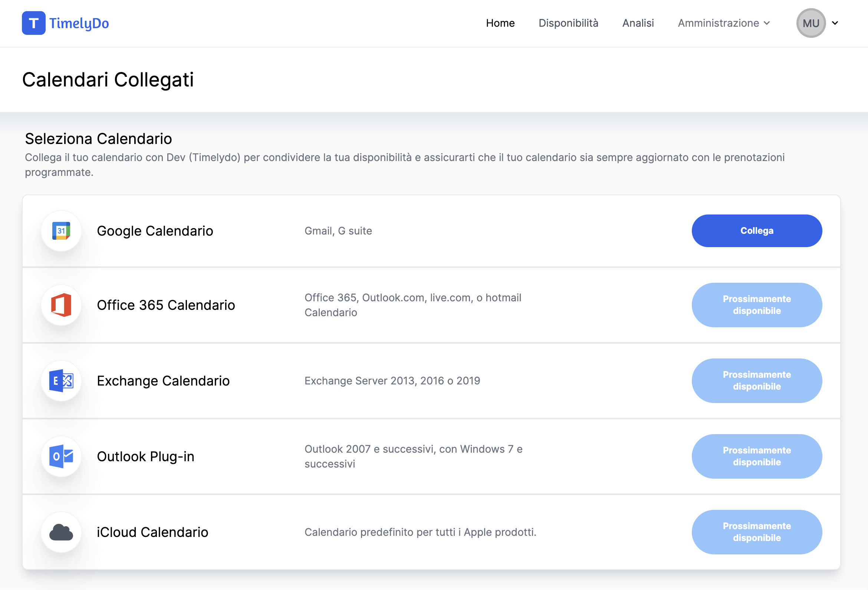This screenshot has width=868, height=590.
Task: Open the Amministrazione dropdown menu
Action: pos(724,23)
